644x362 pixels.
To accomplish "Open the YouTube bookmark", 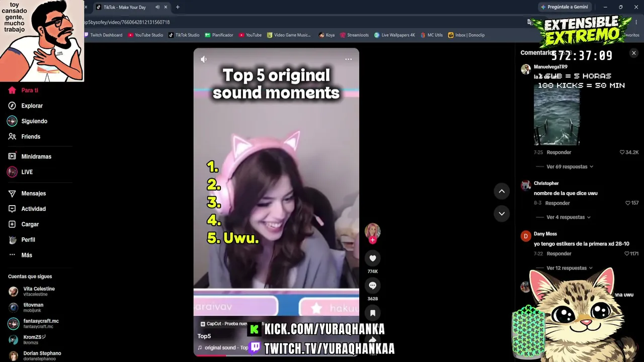I will [x=250, y=35].
